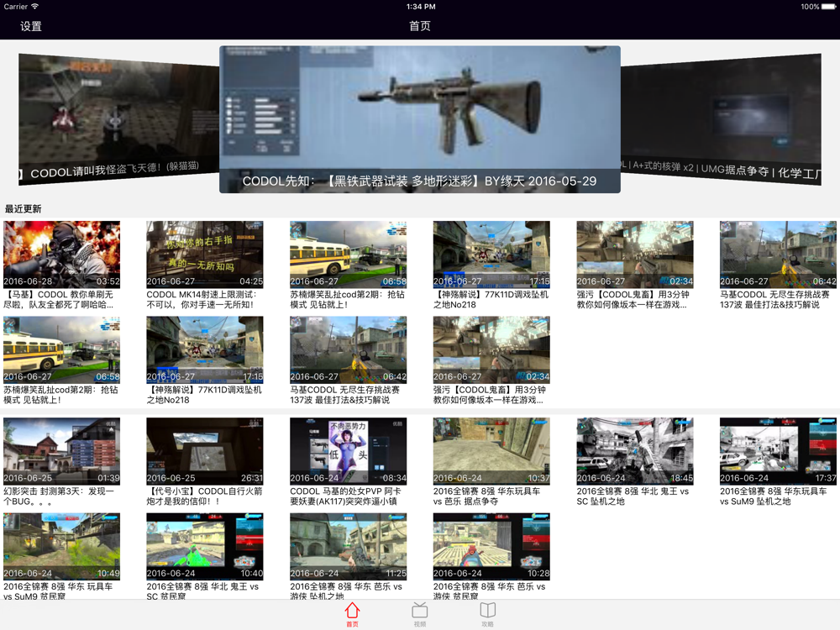The image size is (840, 630).
Task: Tap the battery icon in status bar
Action: point(829,7)
